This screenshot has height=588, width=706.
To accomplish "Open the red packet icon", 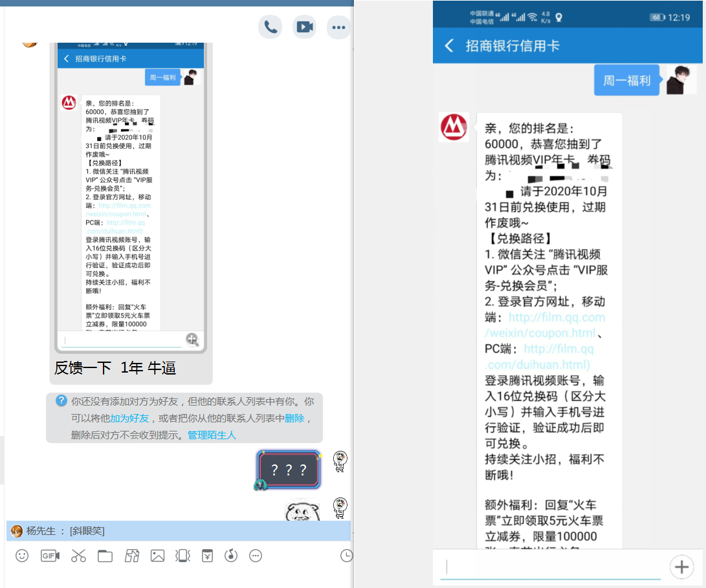I will 207,556.
